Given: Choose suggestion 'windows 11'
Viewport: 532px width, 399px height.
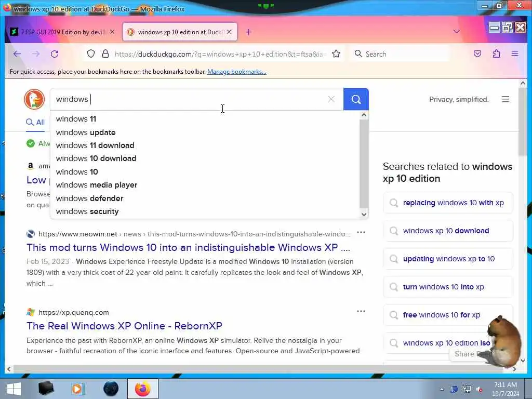Looking at the screenshot, I should 205,119.
